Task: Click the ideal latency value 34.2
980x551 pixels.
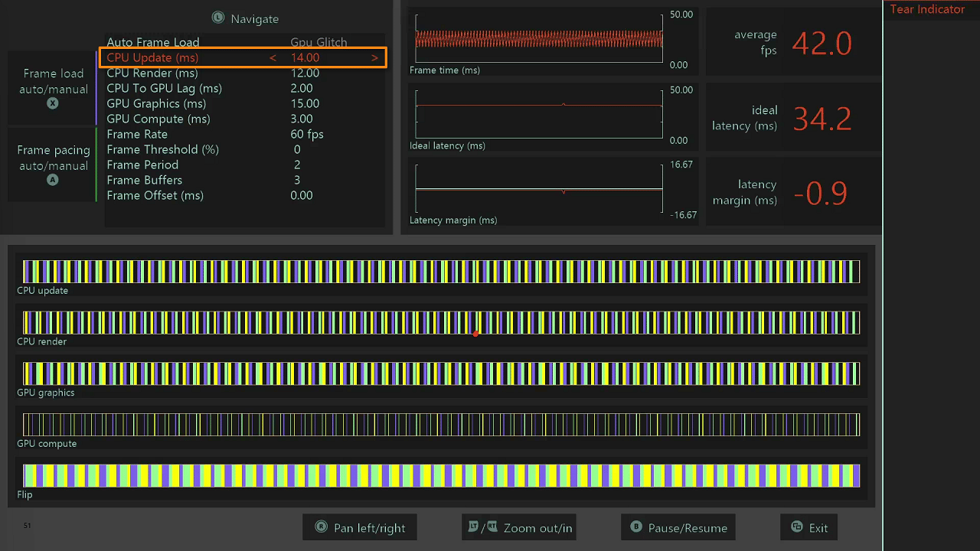Action: point(822,119)
